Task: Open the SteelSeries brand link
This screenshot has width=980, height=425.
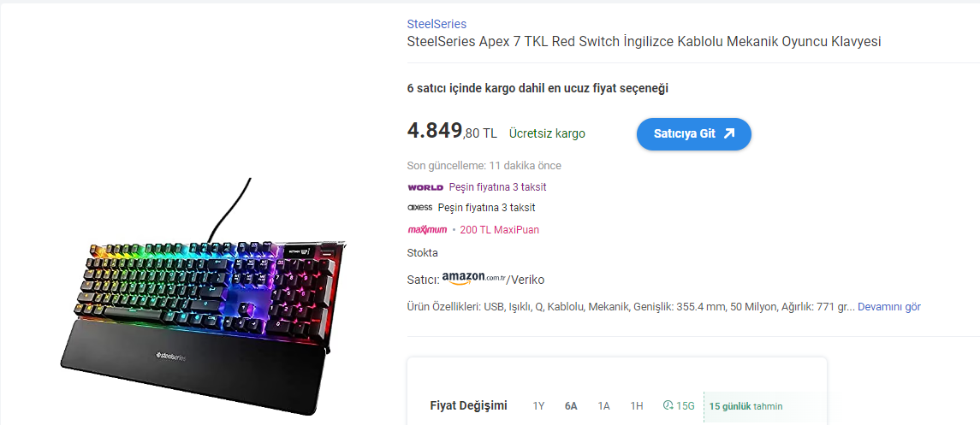Action: coord(437,24)
